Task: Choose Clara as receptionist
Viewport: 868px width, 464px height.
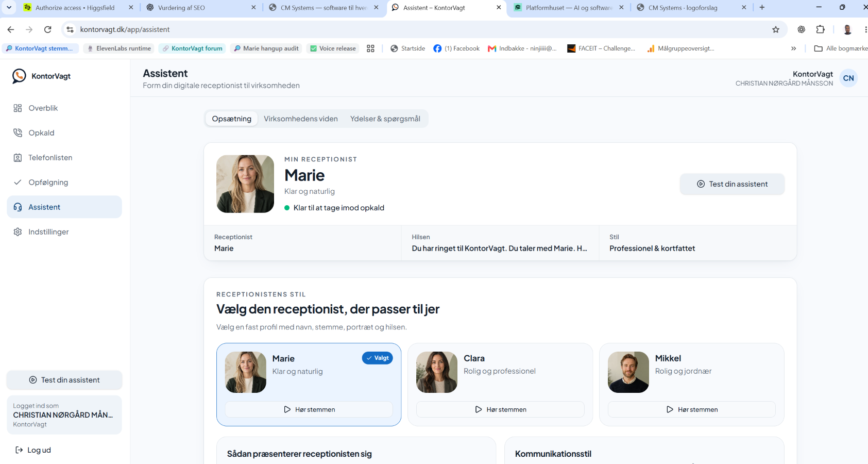Action: click(x=500, y=385)
